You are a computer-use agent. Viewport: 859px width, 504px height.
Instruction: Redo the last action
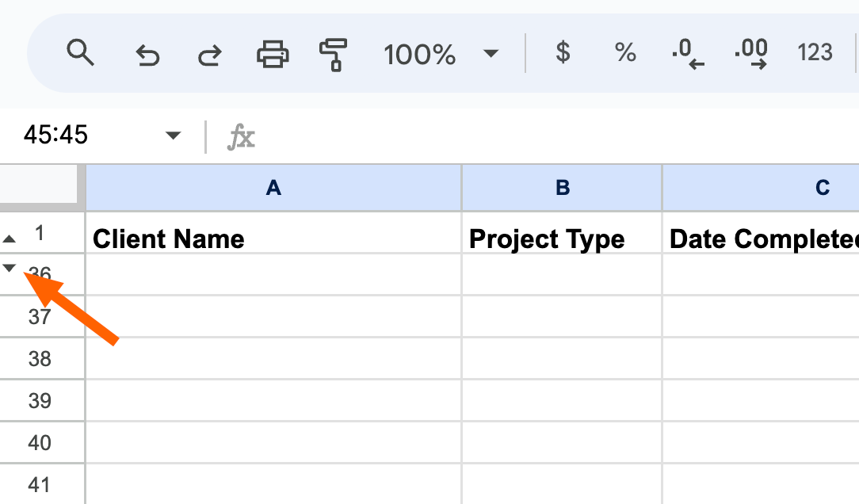click(x=210, y=55)
